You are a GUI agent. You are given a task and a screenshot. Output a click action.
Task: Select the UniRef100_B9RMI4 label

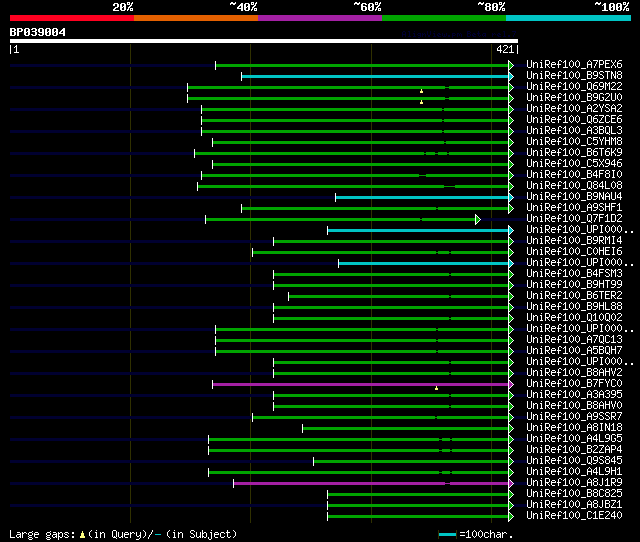tap(574, 241)
